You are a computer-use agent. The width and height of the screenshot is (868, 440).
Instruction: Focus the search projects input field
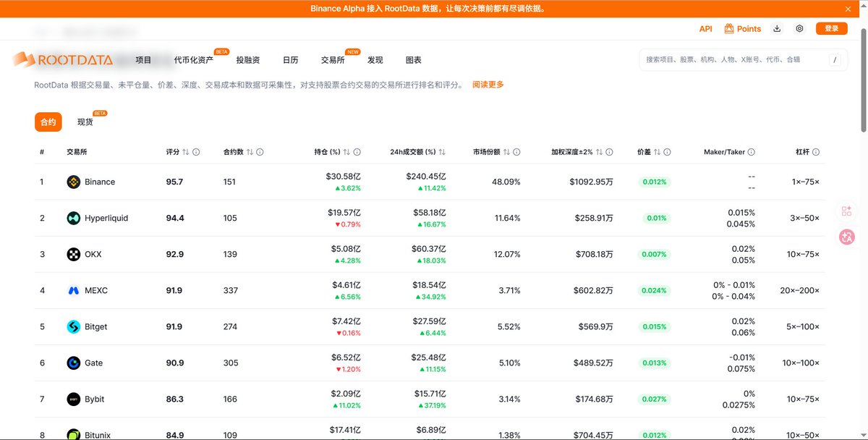click(x=733, y=60)
